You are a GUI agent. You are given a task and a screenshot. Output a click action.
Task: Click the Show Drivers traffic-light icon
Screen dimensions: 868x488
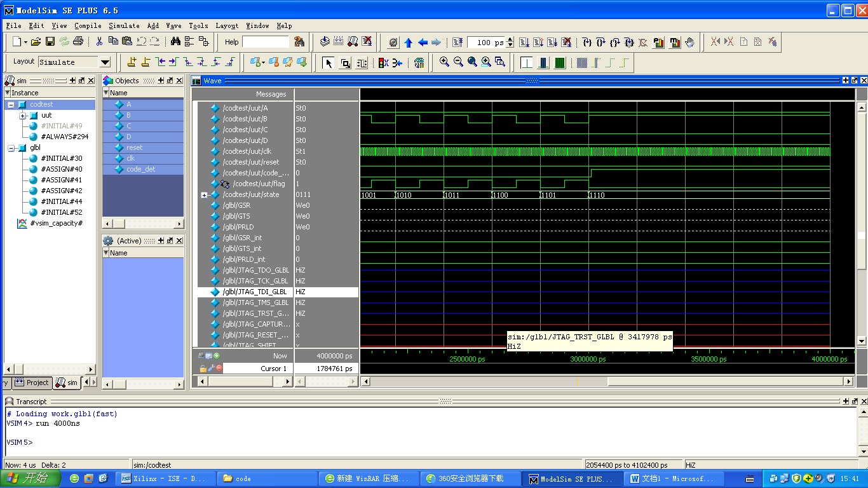[x=383, y=63]
